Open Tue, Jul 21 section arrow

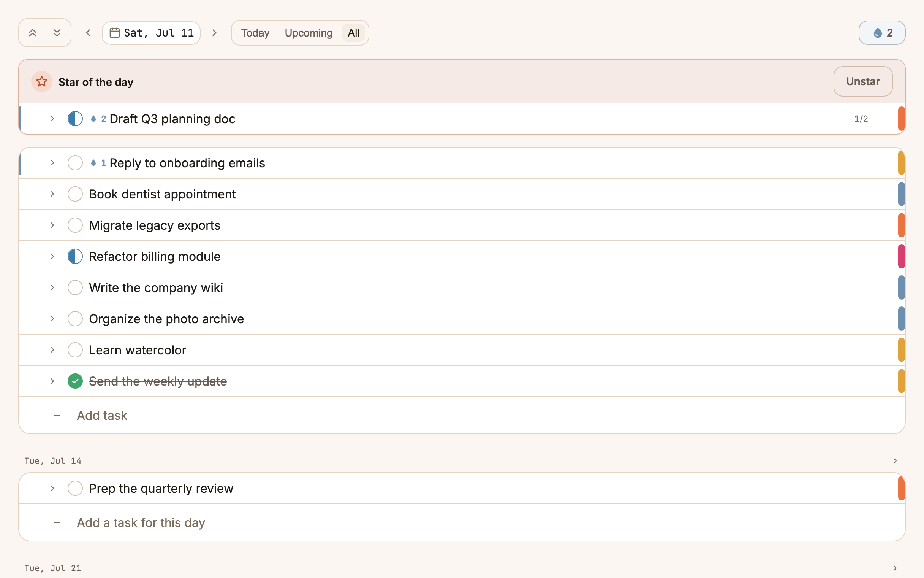coord(895,568)
